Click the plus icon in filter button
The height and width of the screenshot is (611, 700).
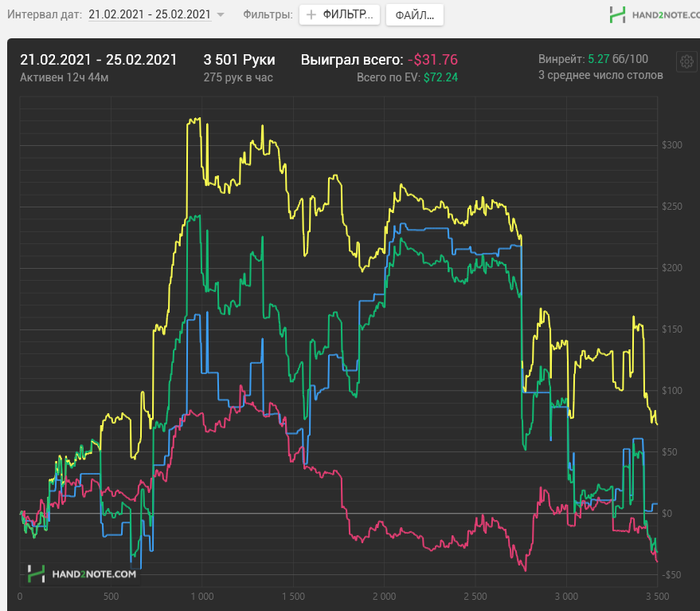pyautogui.click(x=311, y=15)
